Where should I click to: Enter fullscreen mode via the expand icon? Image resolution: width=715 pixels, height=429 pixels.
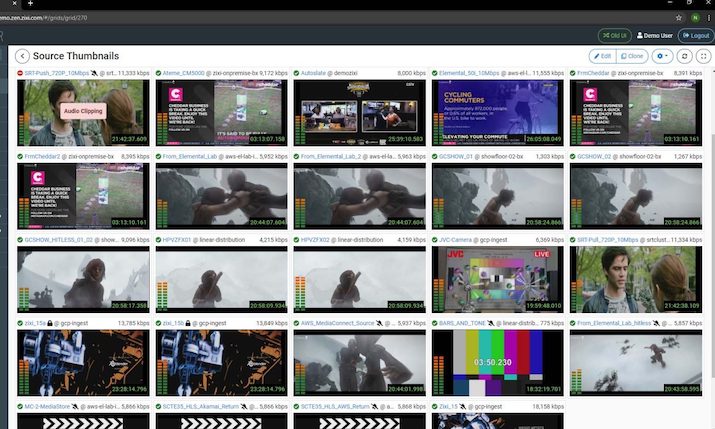point(704,56)
